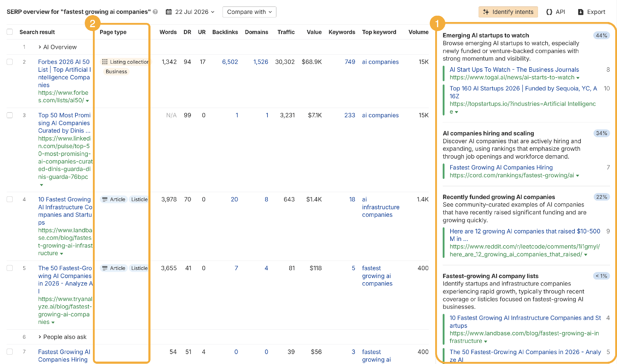617x364 pixels.
Task: Open the Compare with dropdown
Action: pyautogui.click(x=249, y=12)
